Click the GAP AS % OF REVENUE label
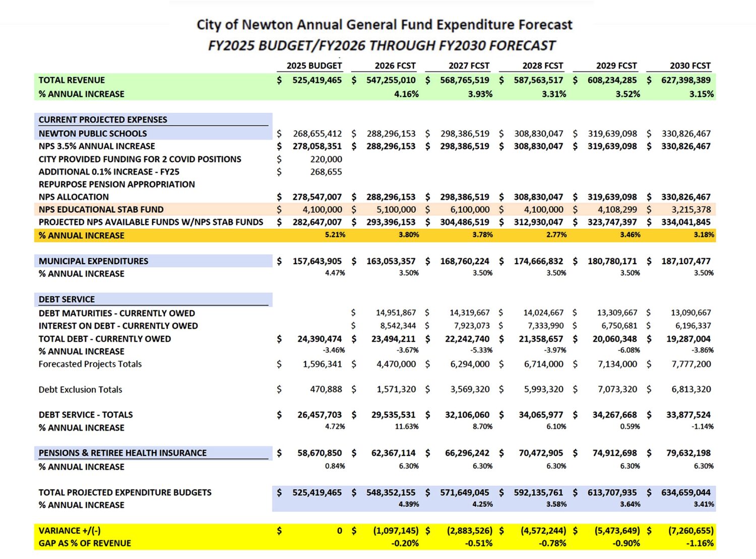The height and width of the screenshot is (559, 756). tap(85, 543)
